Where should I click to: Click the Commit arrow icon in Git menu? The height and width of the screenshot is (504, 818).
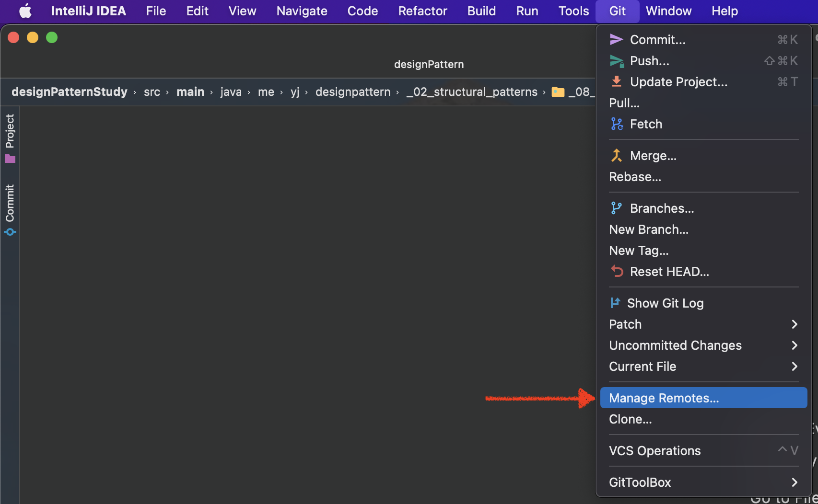tap(616, 39)
